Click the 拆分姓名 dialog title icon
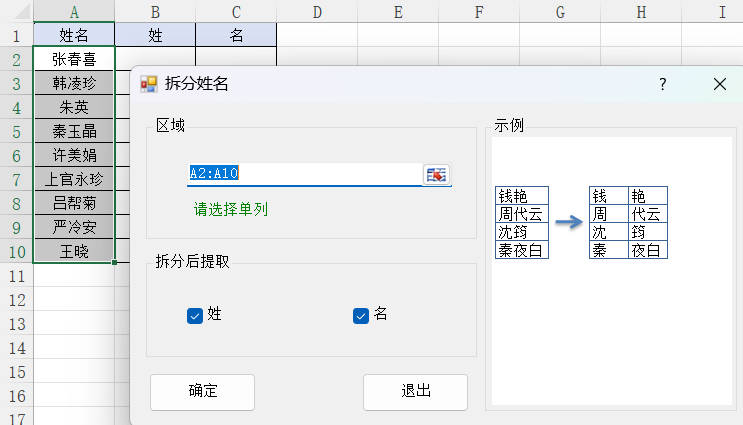Screen dimensions: 743x425 [149, 84]
